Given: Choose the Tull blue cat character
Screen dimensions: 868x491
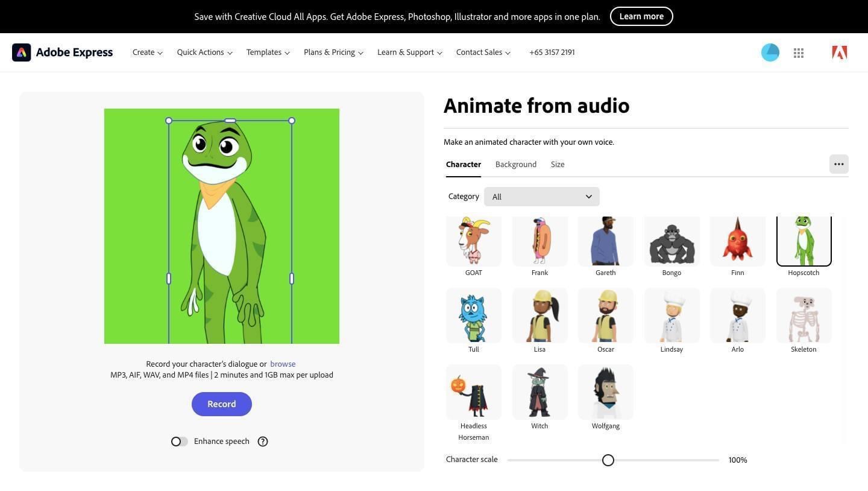Looking at the screenshot, I should pyautogui.click(x=474, y=315).
